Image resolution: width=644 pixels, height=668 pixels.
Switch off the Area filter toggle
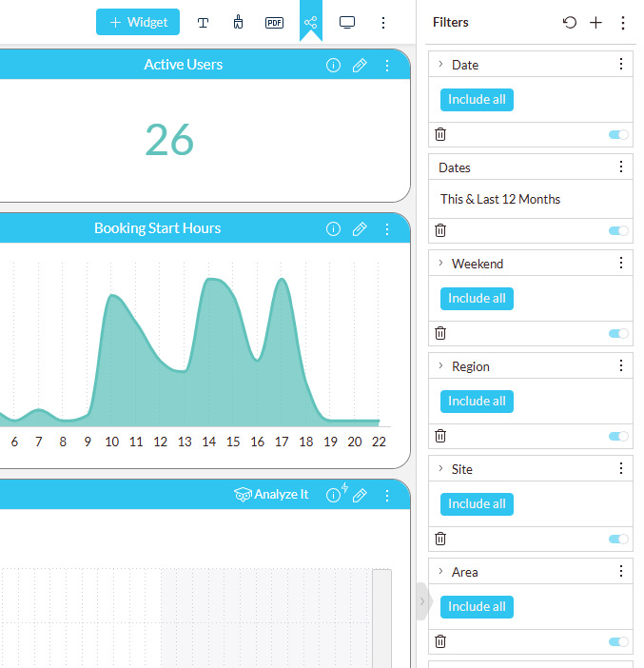618,642
